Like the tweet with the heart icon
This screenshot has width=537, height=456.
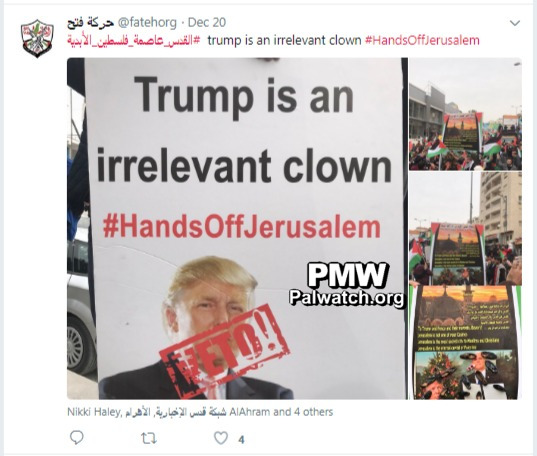(x=221, y=438)
